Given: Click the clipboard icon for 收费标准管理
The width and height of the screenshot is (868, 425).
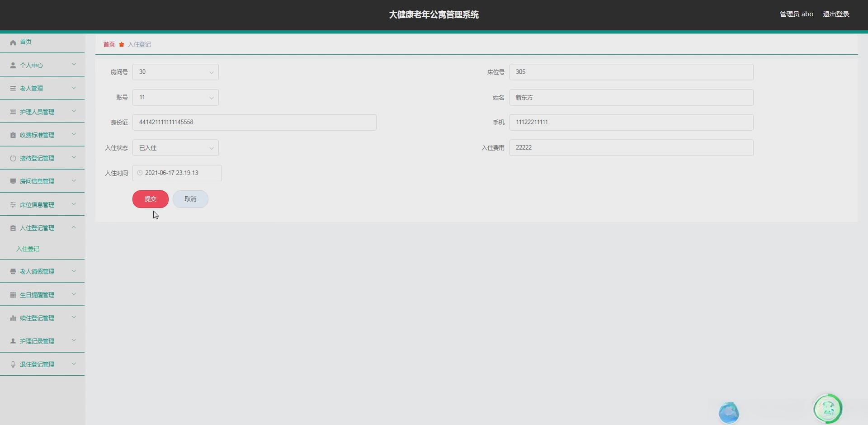Looking at the screenshot, I should click(x=13, y=135).
